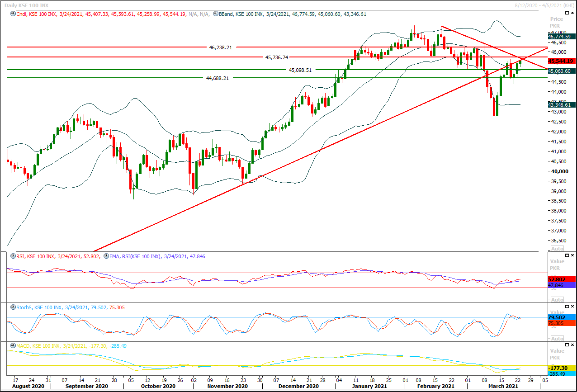Toggle Auto scale on RSI pane
The image size is (577, 392).
tap(558, 300)
